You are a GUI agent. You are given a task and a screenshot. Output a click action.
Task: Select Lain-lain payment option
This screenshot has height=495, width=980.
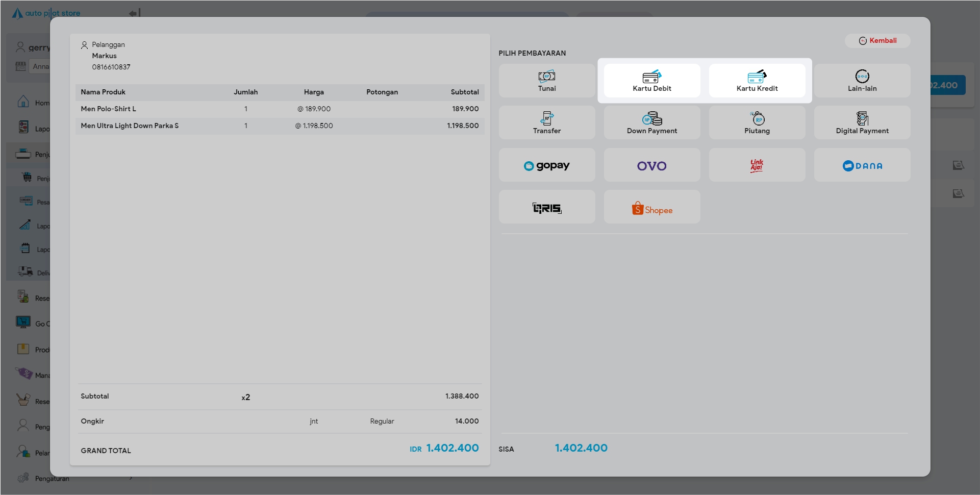click(862, 81)
